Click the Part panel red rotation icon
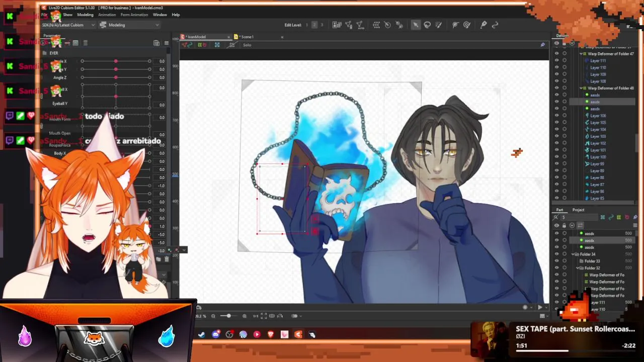644x362 pixels. tap(627, 217)
